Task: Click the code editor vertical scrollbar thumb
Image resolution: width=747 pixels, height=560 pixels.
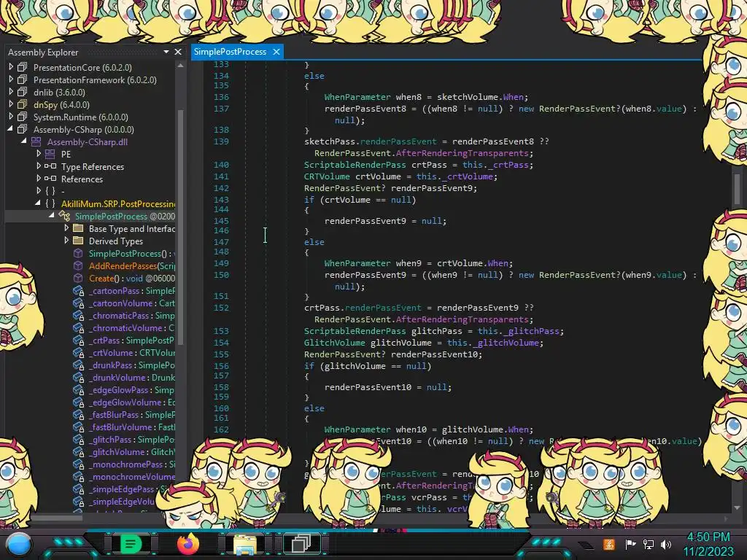Action: point(737,189)
